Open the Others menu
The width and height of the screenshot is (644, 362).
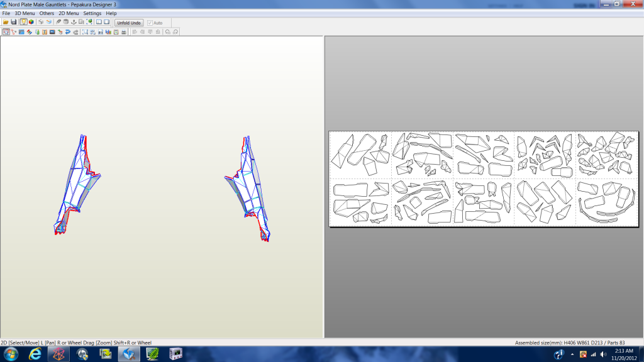point(47,13)
